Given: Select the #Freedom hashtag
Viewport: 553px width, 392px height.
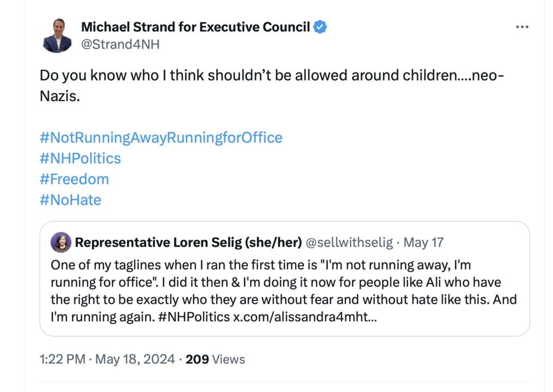Looking at the screenshot, I should [x=74, y=179].
